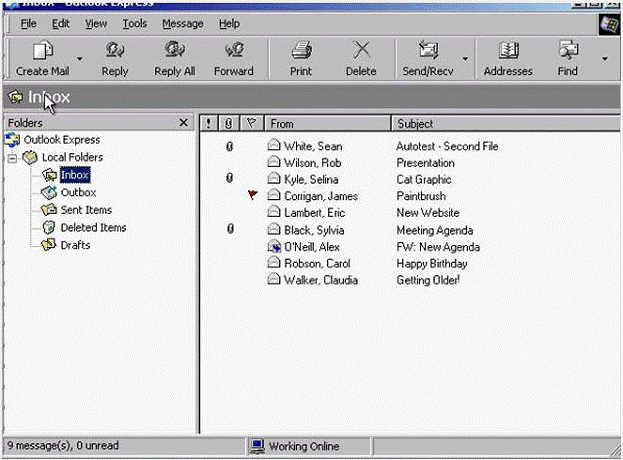The image size is (623, 460).
Task: Open the Tools menu
Action: point(134,24)
